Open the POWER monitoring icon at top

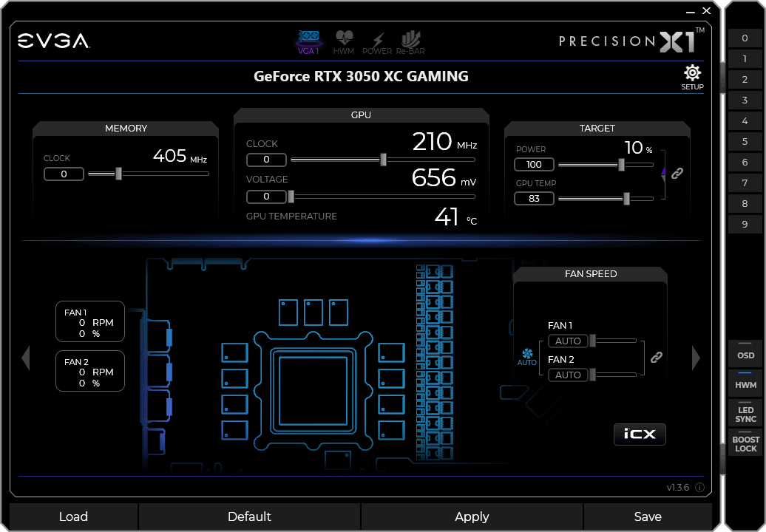tap(377, 41)
